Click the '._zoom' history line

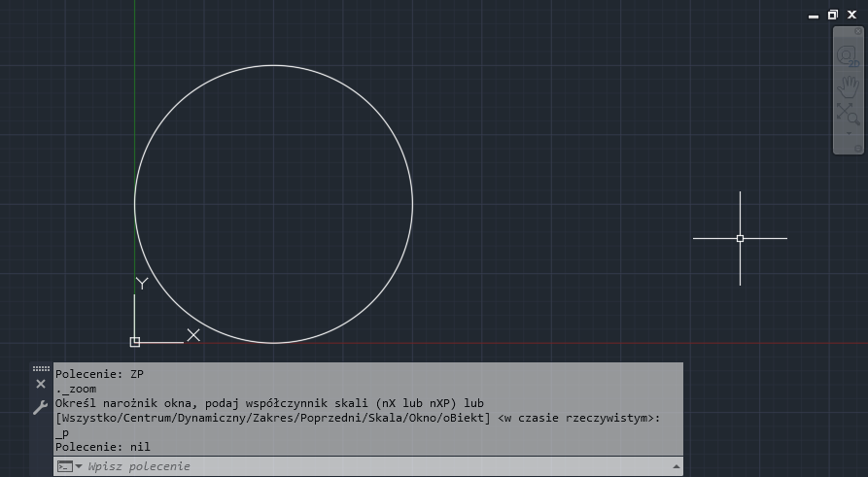click(76, 389)
